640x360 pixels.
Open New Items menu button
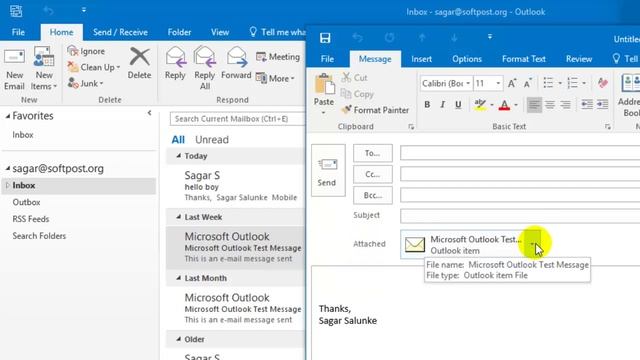tap(44, 69)
